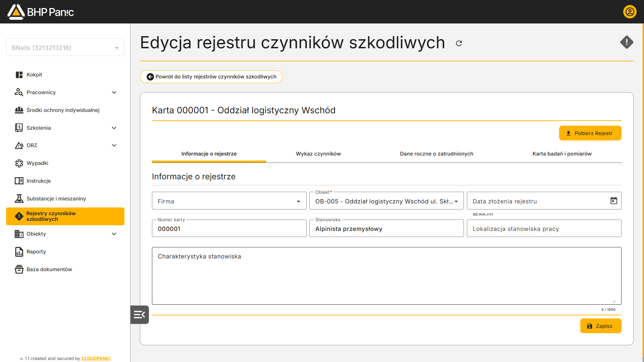The height and width of the screenshot is (362, 644).
Task: Open Baza dokumentów menu item
Action: click(x=65, y=269)
